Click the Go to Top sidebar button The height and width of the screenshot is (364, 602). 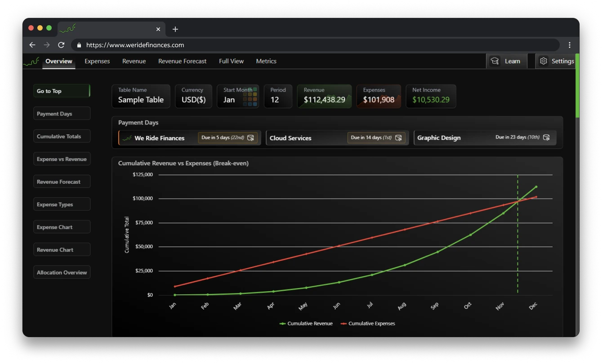pos(62,91)
